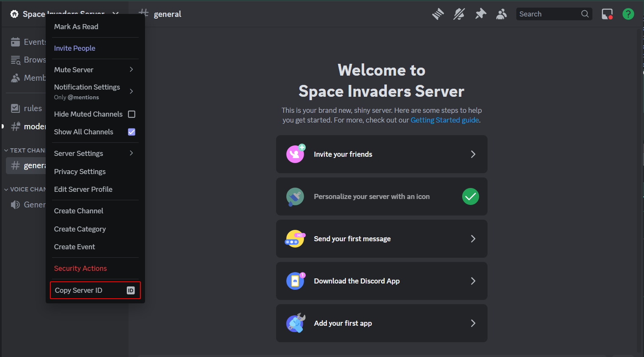Uncheck the Show All Channels checkbox
This screenshot has width=644, height=357.
click(x=132, y=132)
